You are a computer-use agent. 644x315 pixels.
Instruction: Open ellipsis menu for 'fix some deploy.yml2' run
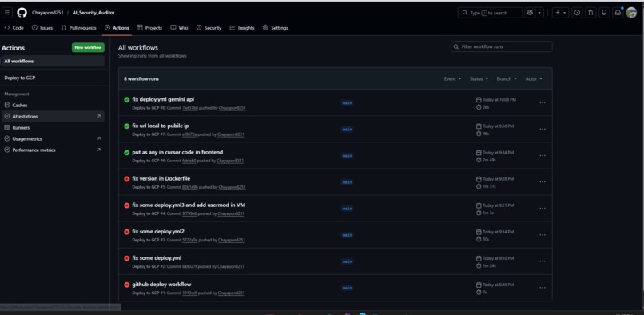coord(543,235)
